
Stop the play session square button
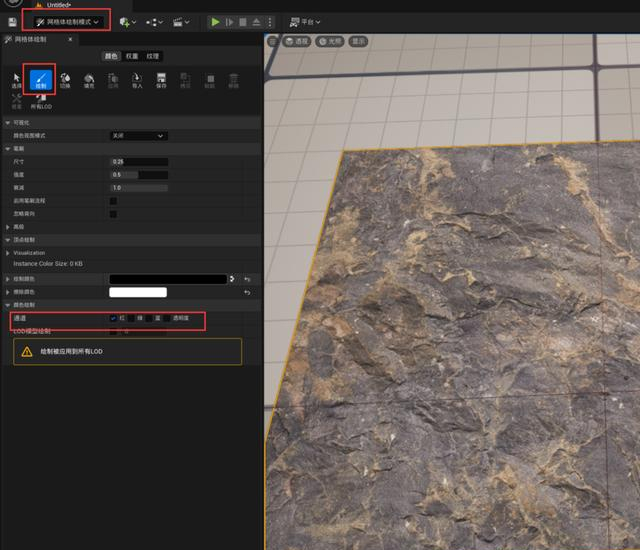click(243, 22)
